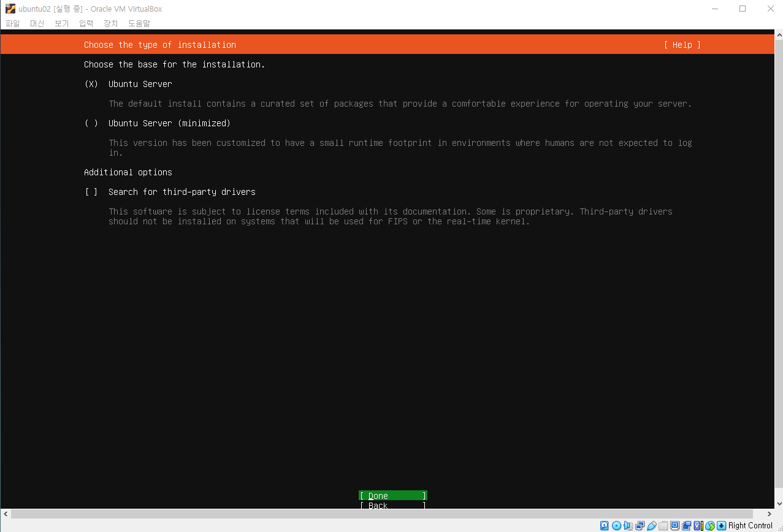Click the CPU virtualization status icon
The height and width of the screenshot is (532, 783).
pyautogui.click(x=698, y=525)
